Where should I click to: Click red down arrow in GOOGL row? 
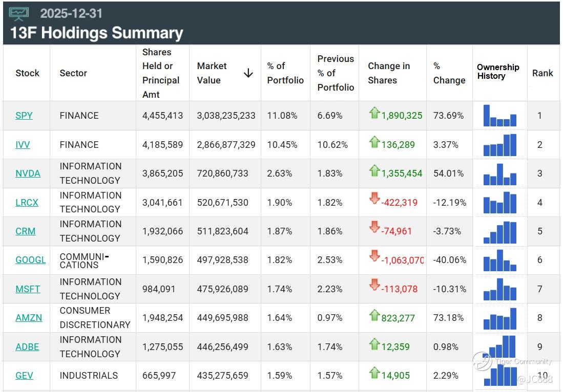pos(374,256)
